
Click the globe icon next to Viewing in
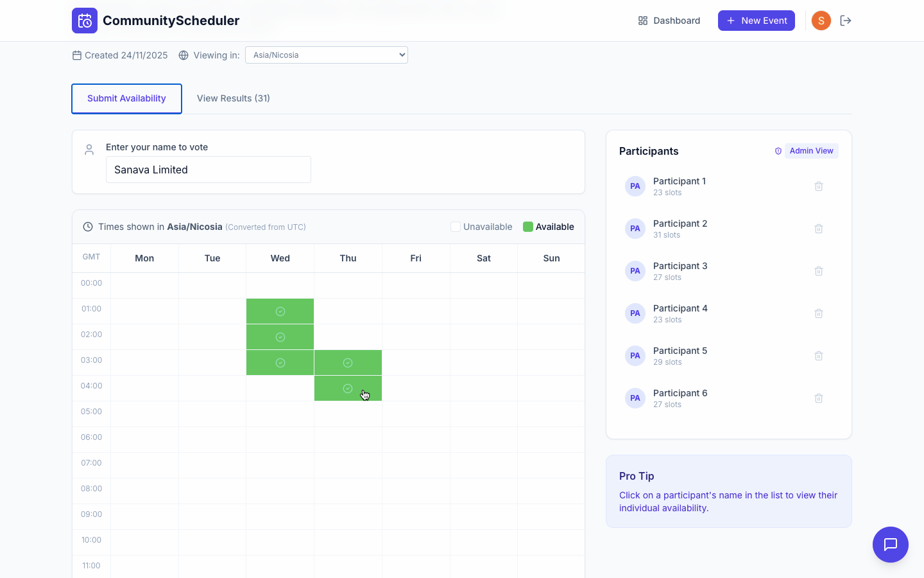click(183, 55)
